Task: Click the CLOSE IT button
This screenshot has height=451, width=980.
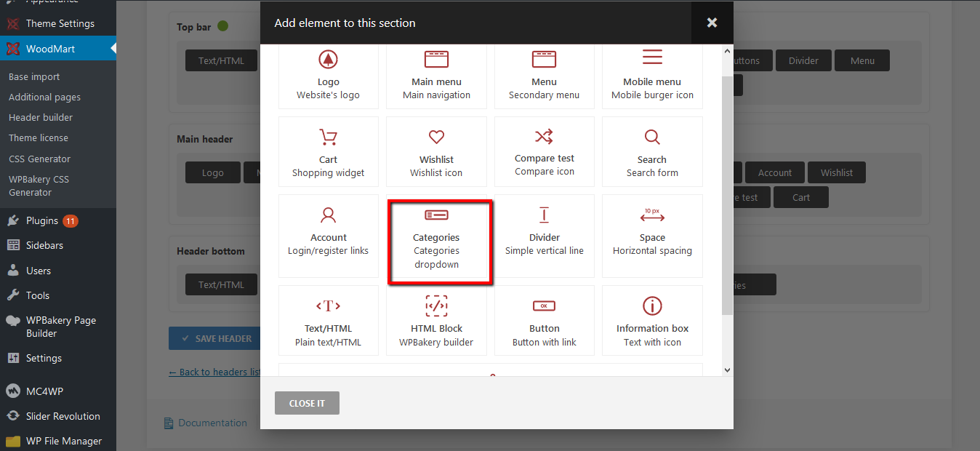Action: (x=307, y=403)
